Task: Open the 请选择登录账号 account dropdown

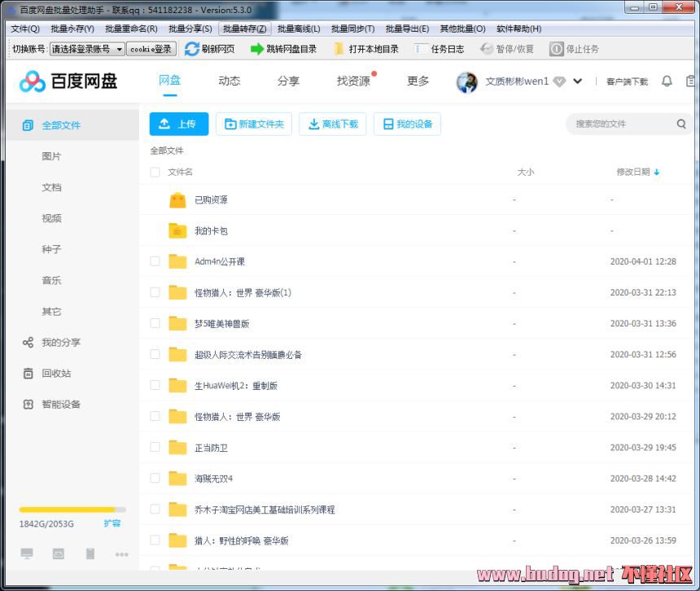Action: coord(87,49)
